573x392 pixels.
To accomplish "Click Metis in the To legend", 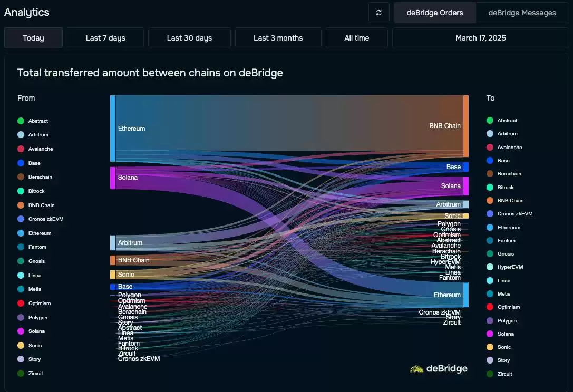I will [499, 293].
